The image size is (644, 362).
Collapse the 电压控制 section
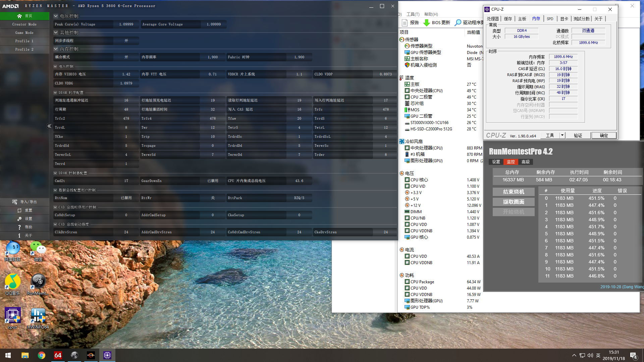pos(56,16)
